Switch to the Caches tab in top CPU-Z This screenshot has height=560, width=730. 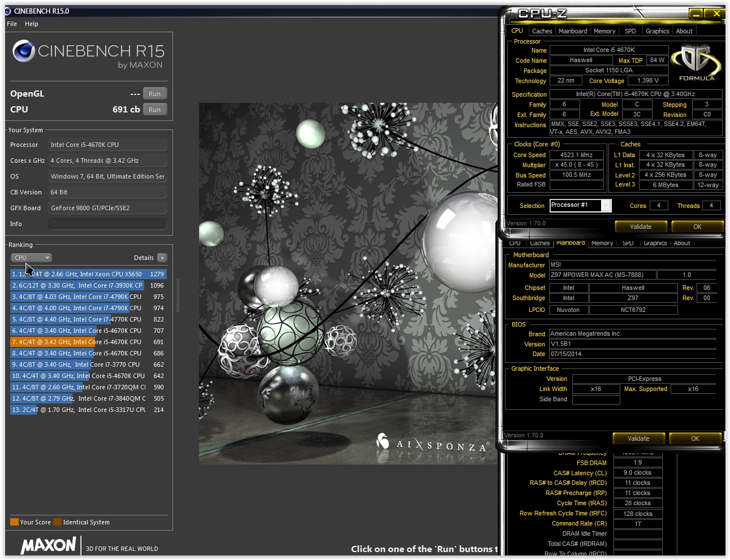point(542,31)
